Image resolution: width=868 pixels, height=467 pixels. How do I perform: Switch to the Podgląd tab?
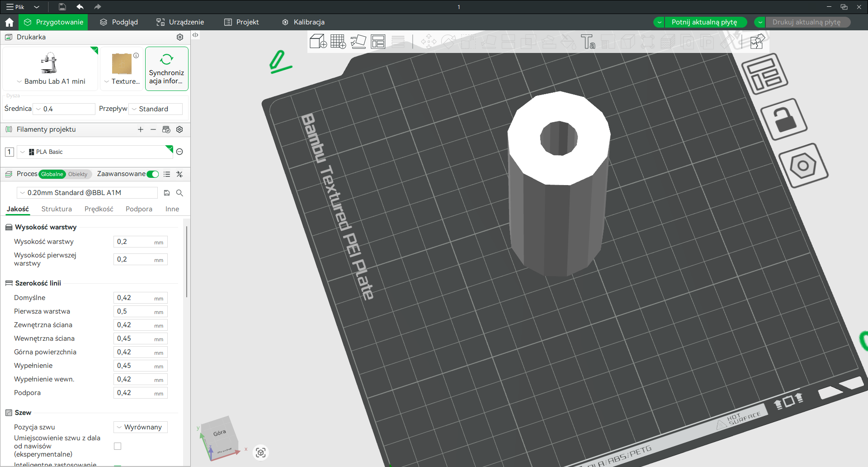click(x=119, y=22)
